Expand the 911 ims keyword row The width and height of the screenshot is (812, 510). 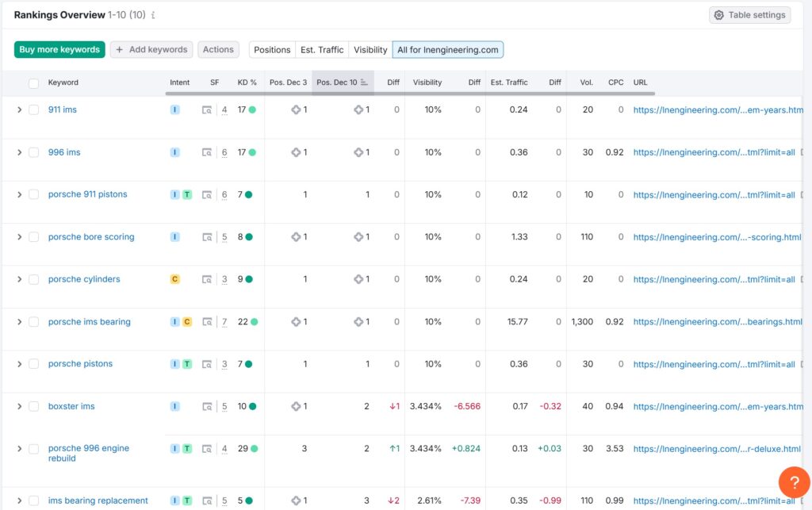tap(20, 110)
